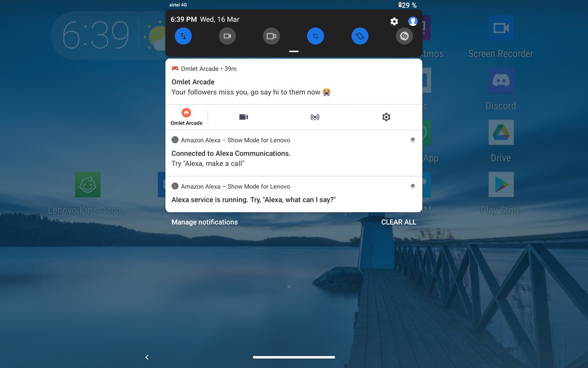Viewport: 588px width, 368px height.
Task: Start Omlet Arcade live broadcast
Action: click(315, 117)
